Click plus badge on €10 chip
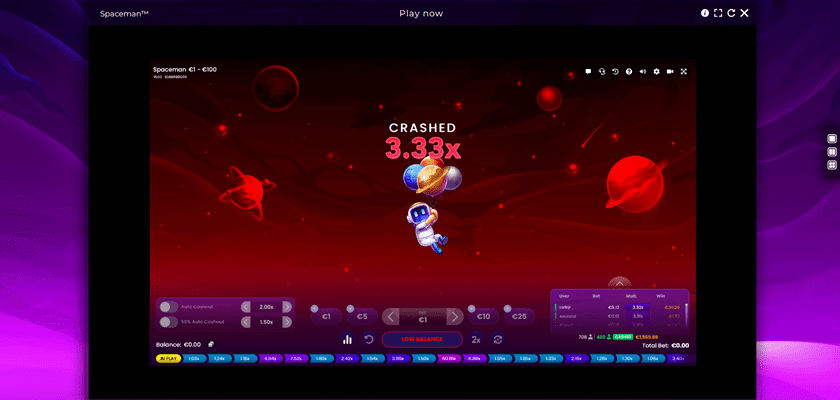This screenshot has height=400, width=840. click(471, 308)
